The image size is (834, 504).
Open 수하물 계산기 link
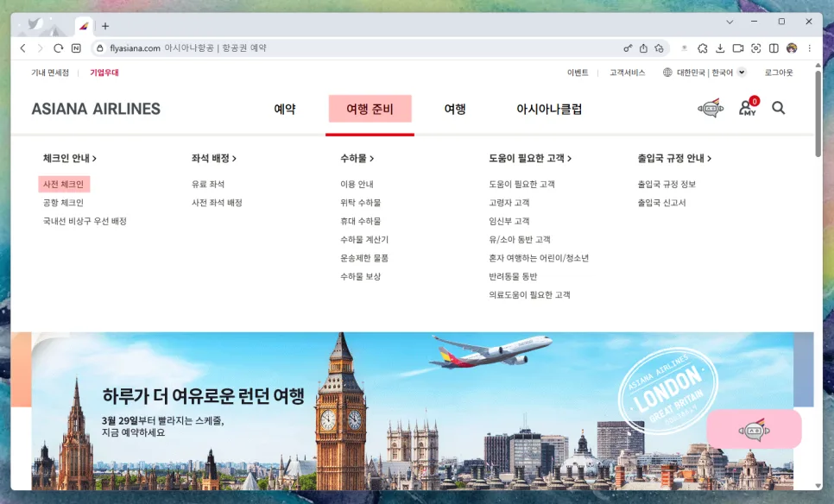(364, 240)
